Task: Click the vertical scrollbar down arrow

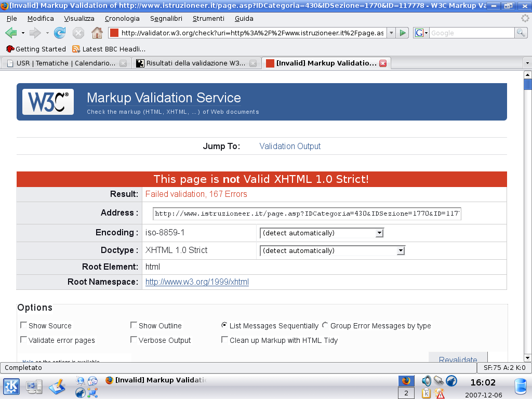Action: click(528, 358)
